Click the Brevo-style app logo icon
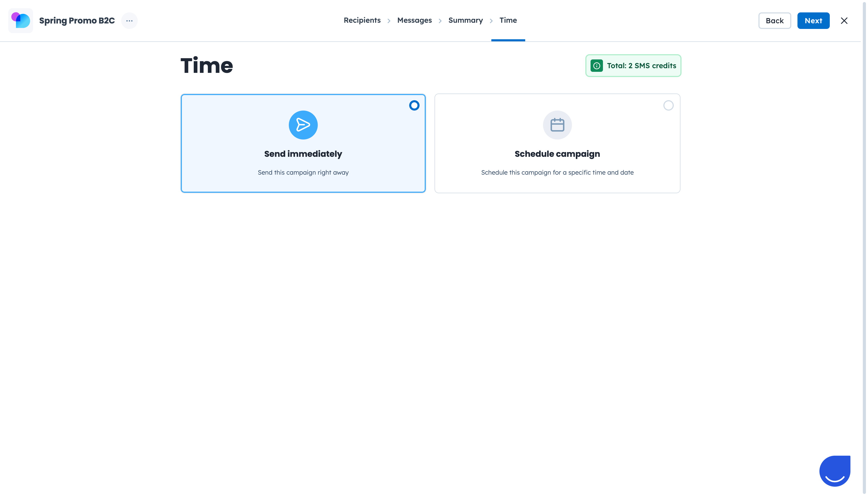868x497 pixels. tap(20, 20)
